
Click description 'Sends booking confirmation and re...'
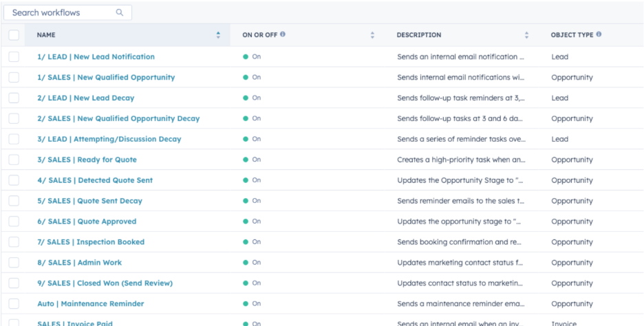click(459, 242)
